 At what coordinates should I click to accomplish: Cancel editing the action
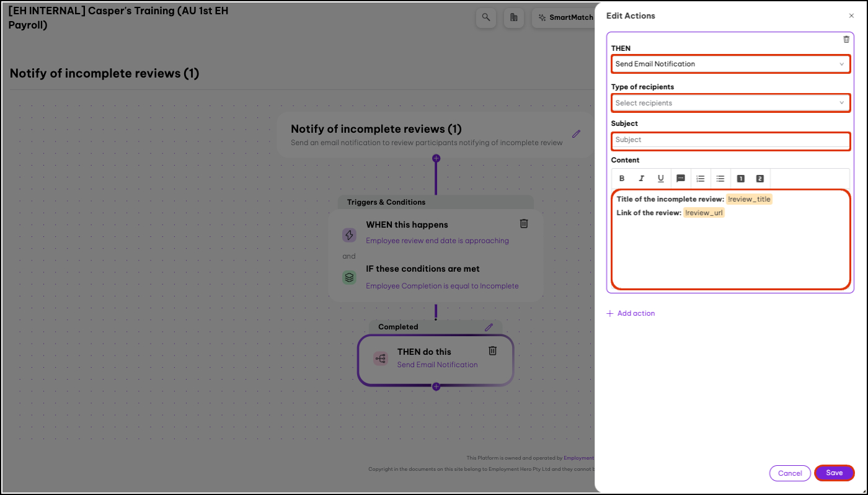[790, 473]
